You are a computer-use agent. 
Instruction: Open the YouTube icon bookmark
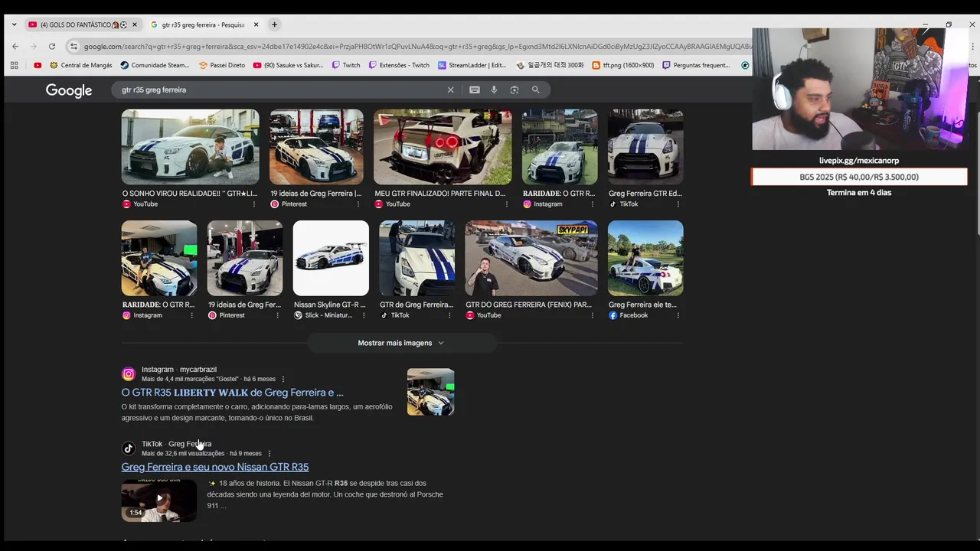click(x=38, y=65)
